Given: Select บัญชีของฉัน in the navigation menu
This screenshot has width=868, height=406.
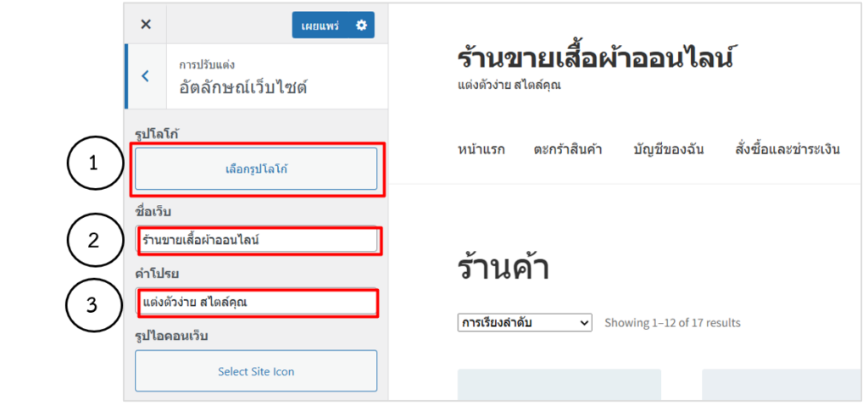Looking at the screenshot, I should (668, 150).
